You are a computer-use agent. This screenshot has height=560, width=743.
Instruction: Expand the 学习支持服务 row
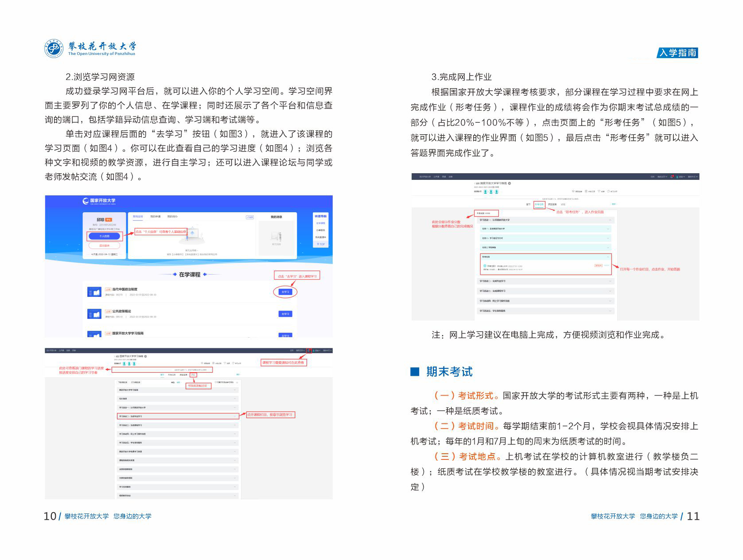178,487
